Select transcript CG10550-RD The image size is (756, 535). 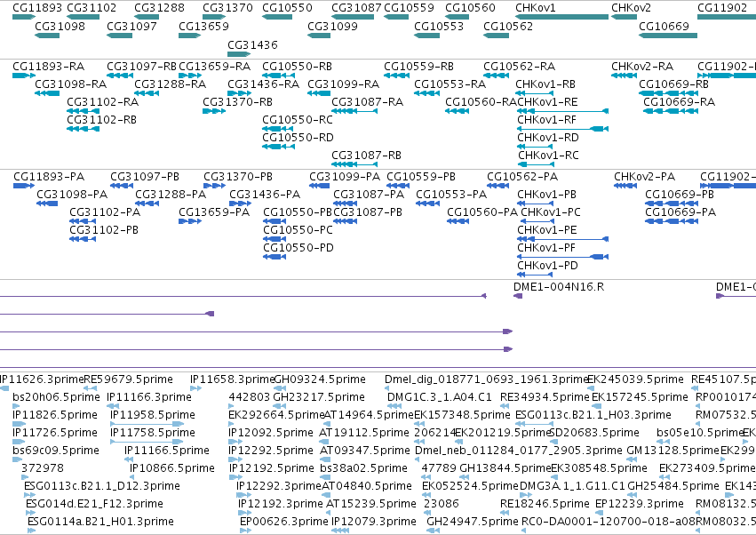298,138
